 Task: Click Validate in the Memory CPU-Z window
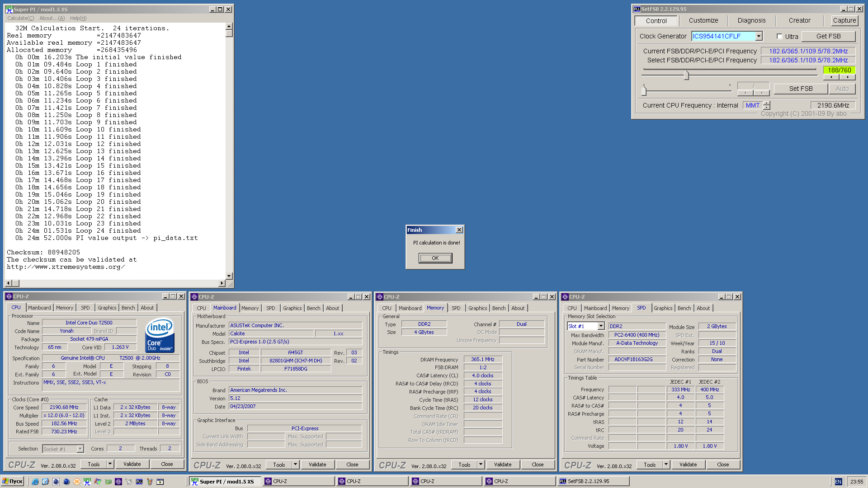tap(503, 465)
